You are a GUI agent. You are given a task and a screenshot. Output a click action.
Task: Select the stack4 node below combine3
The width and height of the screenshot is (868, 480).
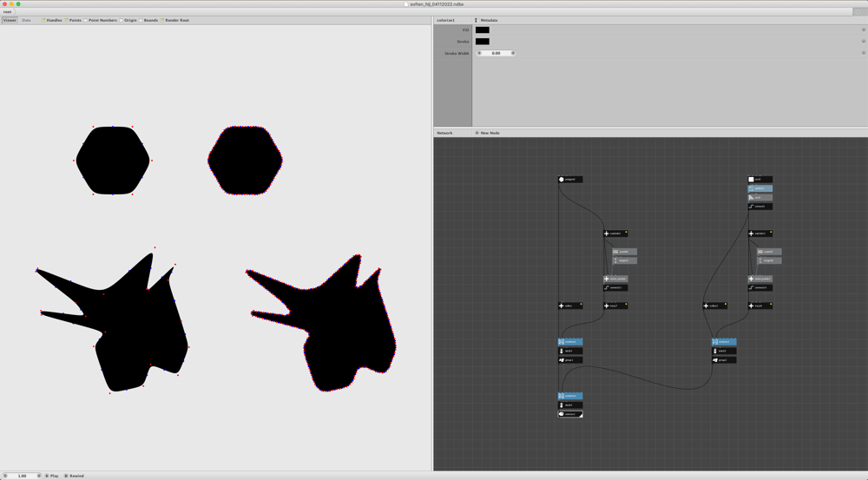pos(570,405)
